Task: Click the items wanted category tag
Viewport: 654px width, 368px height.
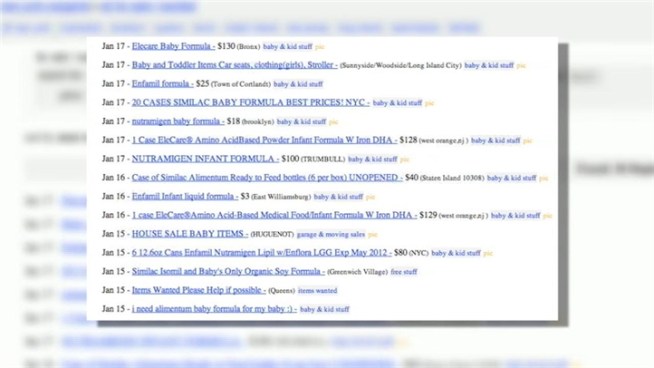Action: click(x=317, y=291)
